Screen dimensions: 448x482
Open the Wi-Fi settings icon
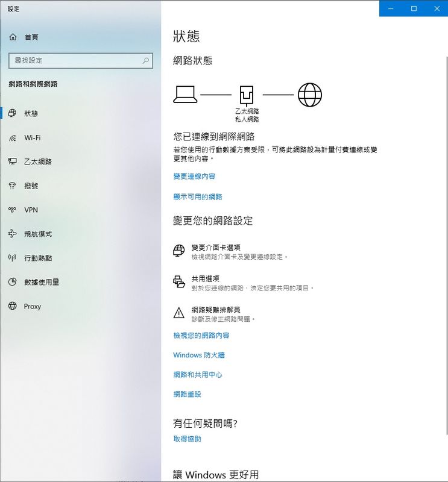point(13,138)
